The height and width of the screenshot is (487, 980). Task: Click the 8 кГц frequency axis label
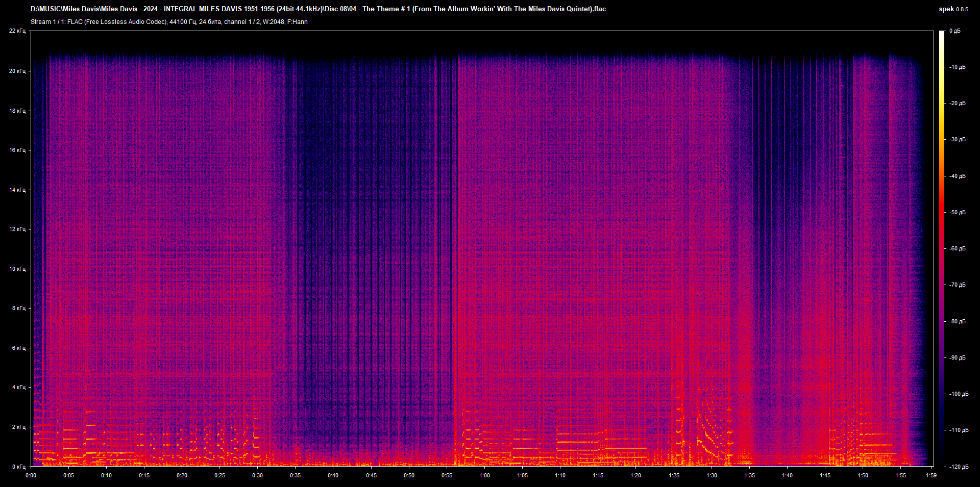click(19, 308)
